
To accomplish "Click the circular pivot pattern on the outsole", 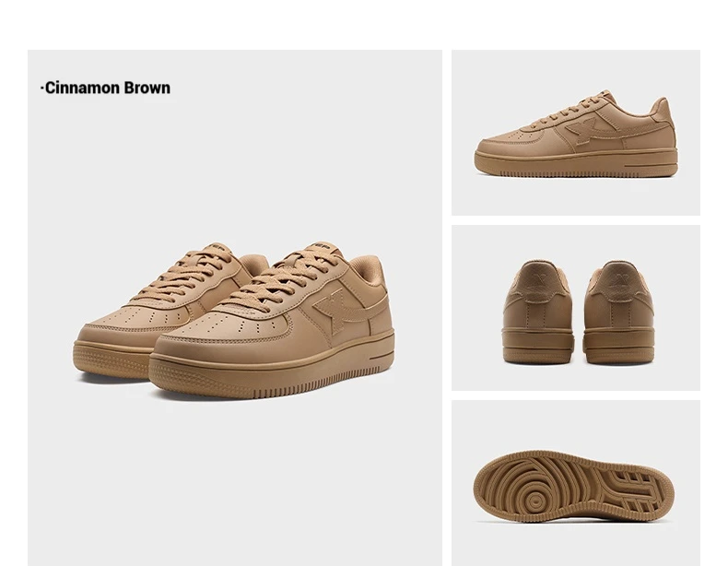I will [x=536, y=501].
